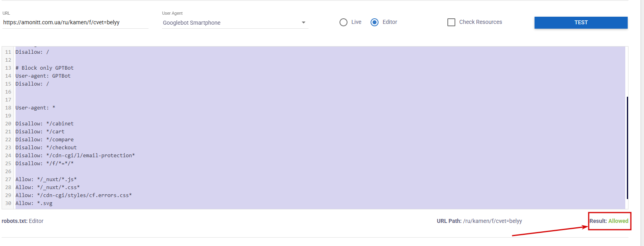This screenshot has width=644, height=246.
Task: Click 'Disallow: */cabinet' line
Action: (x=45, y=123)
